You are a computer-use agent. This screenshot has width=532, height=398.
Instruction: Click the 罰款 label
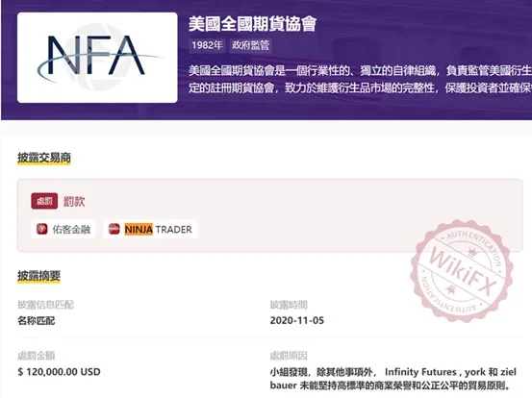click(74, 201)
